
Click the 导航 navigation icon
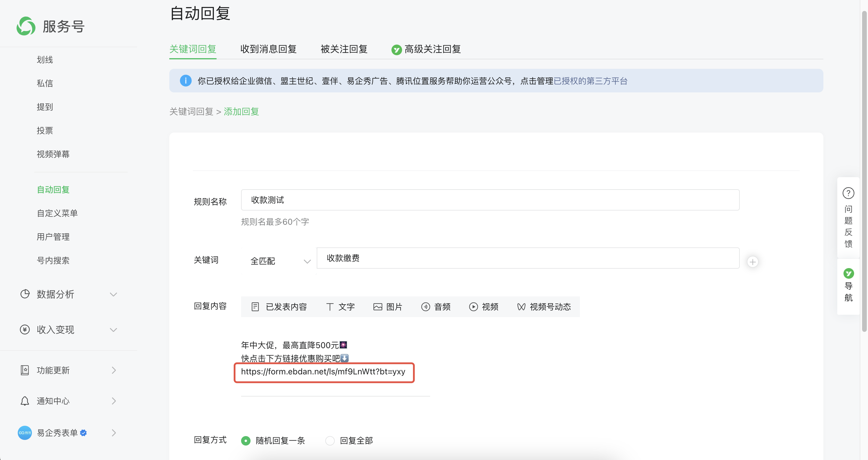[x=848, y=273]
